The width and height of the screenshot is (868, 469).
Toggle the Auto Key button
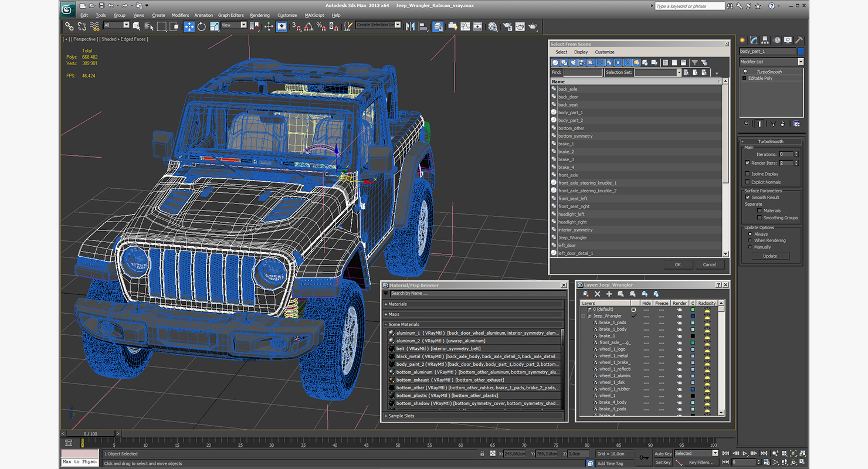click(x=663, y=453)
